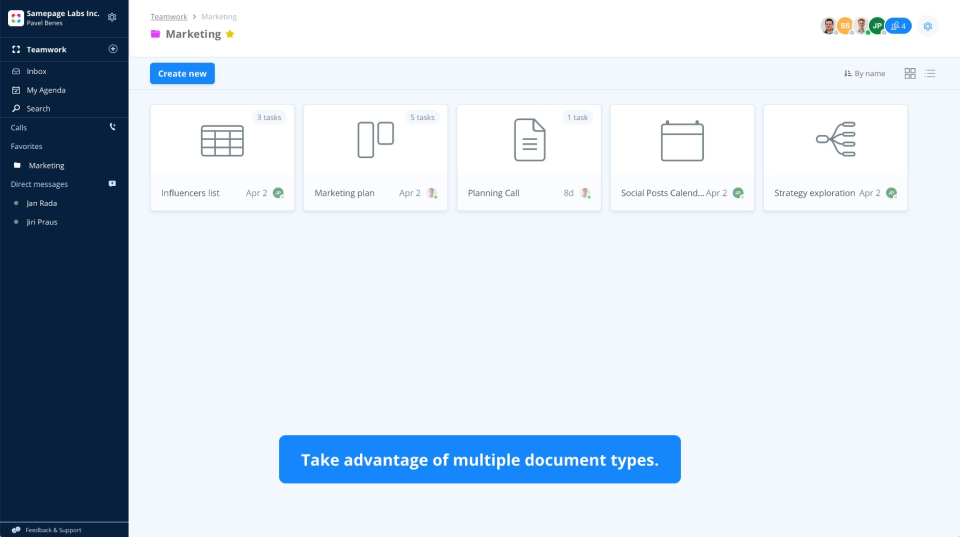Viewport: 960px width, 537px height.
Task: Click the Favorites section heading
Action: coord(26,146)
